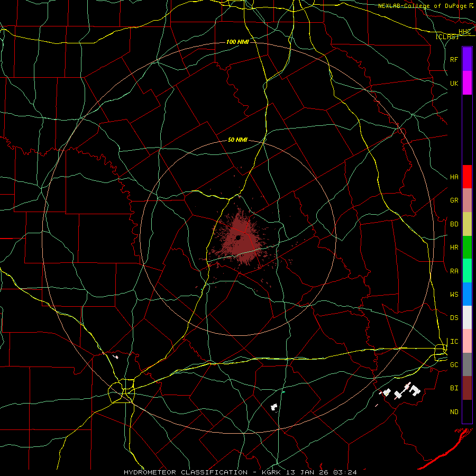
Task: Click the DS white legend swatch
Action: [467, 318]
